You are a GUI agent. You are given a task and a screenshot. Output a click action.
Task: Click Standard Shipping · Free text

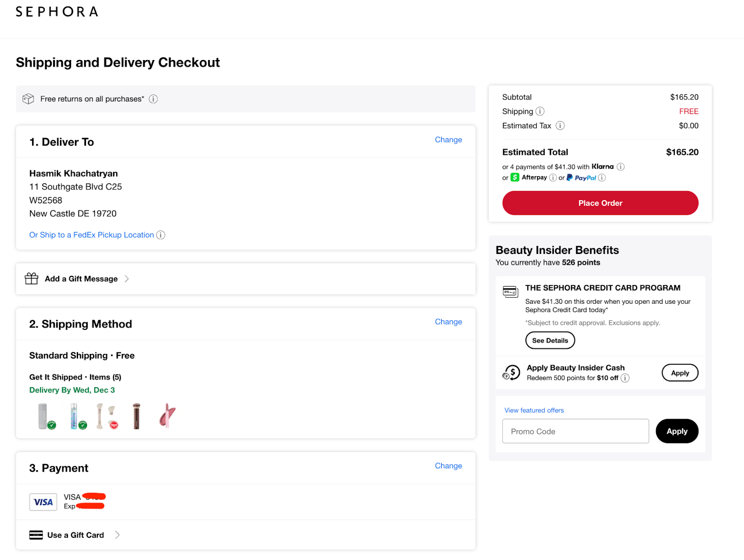82,356
